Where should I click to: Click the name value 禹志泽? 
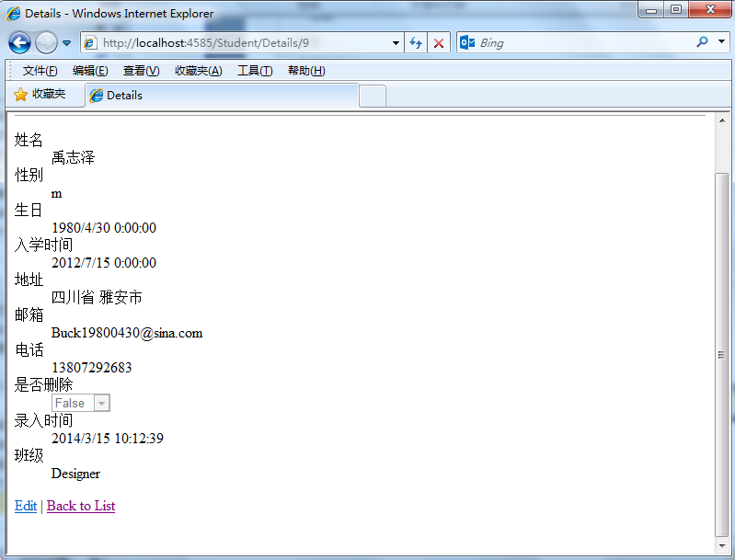[73, 157]
